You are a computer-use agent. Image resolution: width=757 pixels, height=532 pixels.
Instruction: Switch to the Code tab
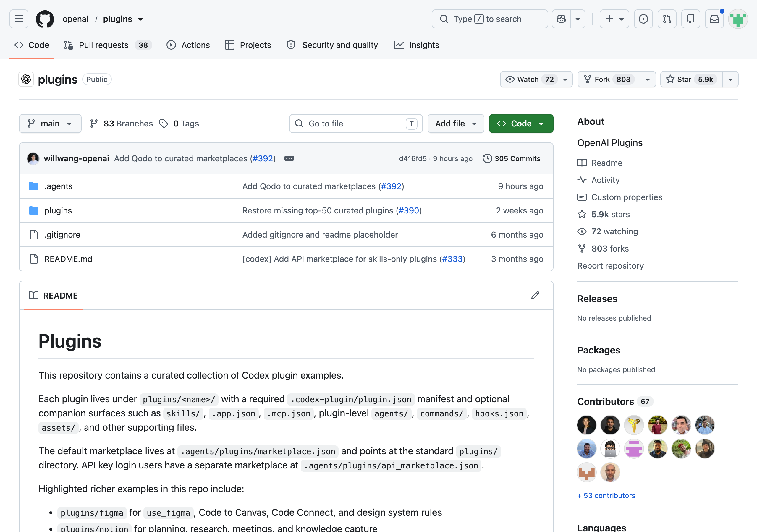pos(32,45)
